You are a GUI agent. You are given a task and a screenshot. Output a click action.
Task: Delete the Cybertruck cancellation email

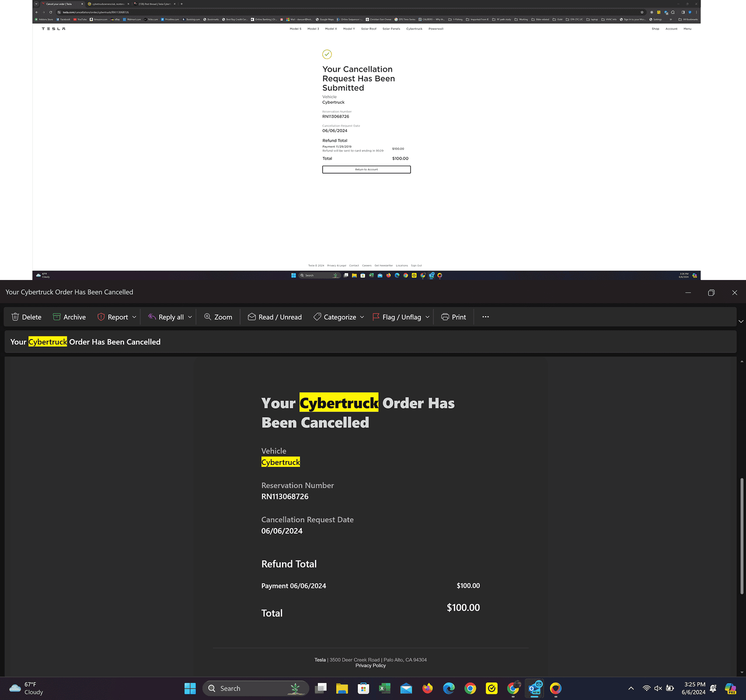click(x=26, y=317)
